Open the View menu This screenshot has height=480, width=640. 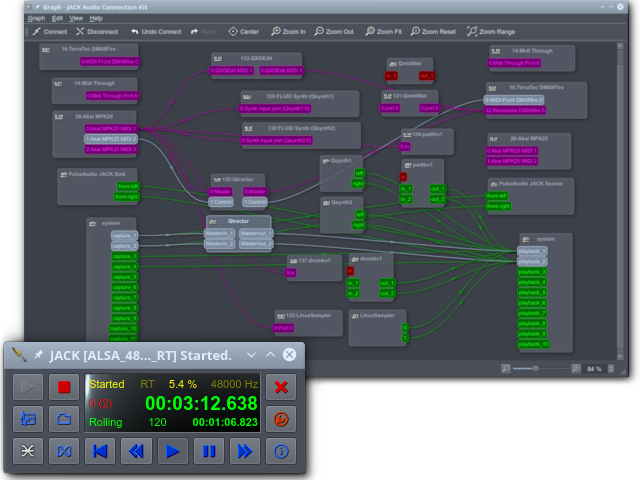coord(76,18)
